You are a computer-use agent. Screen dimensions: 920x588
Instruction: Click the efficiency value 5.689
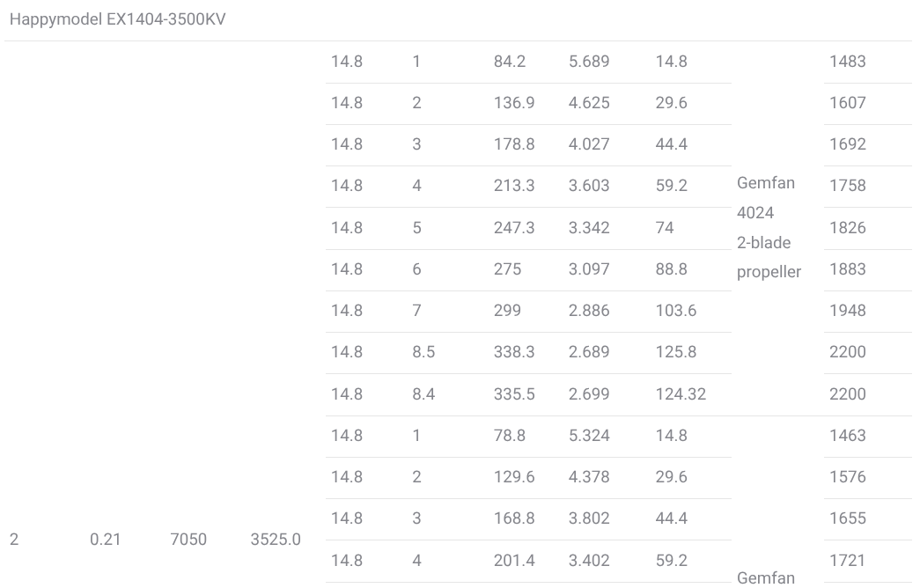point(588,62)
